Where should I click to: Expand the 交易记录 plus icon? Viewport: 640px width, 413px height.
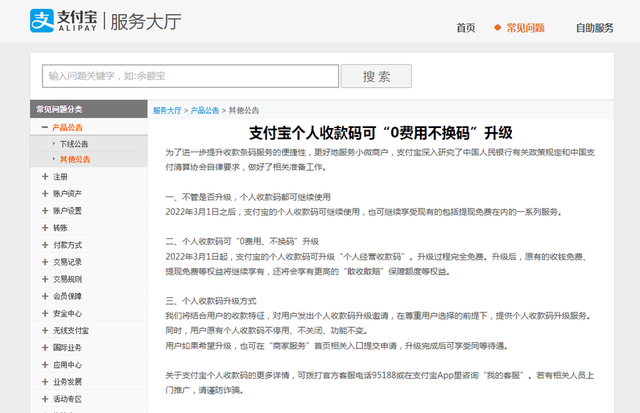[45, 262]
